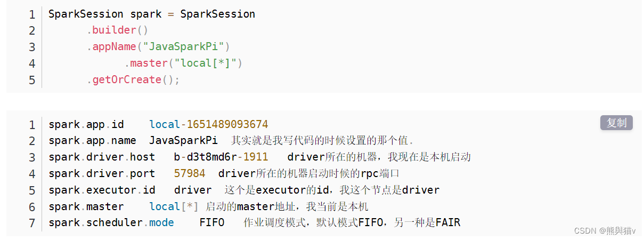Viewport: 644px width, 240px height.
Task: Click the spark.app.id property
Action: point(86,124)
